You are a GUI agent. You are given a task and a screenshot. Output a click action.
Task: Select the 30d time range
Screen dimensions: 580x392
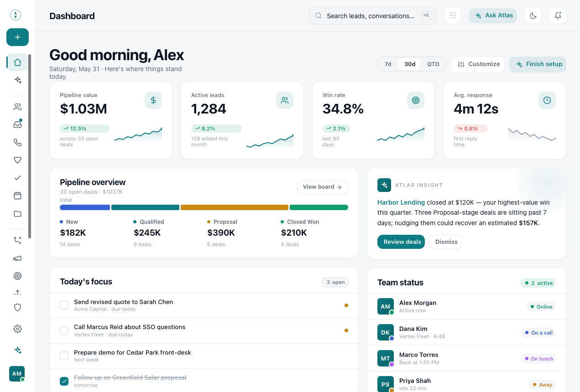pos(410,64)
